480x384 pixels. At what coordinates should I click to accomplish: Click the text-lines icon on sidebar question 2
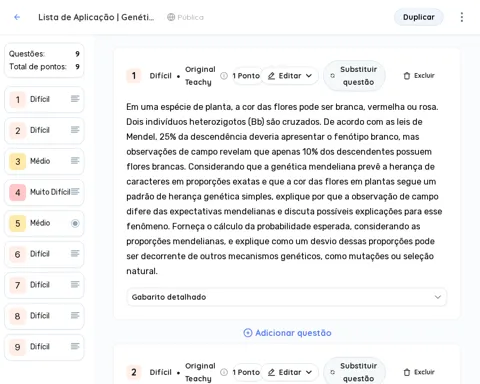coord(75,130)
